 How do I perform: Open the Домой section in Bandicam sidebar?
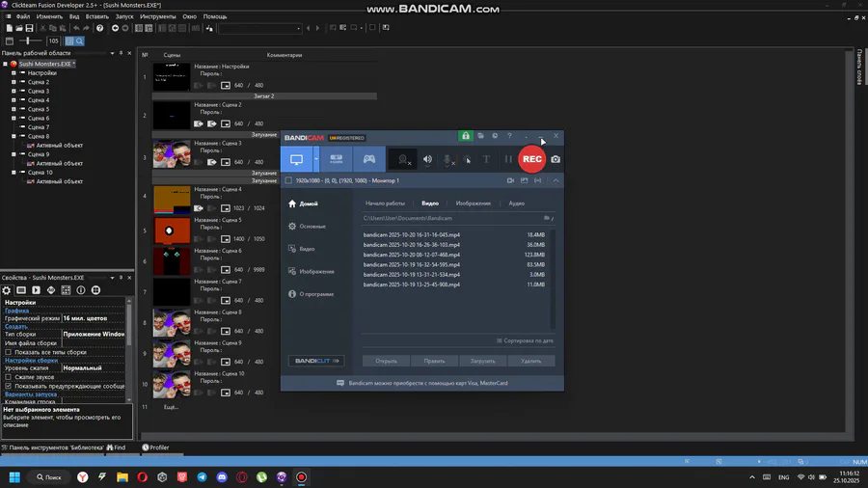[x=304, y=203]
